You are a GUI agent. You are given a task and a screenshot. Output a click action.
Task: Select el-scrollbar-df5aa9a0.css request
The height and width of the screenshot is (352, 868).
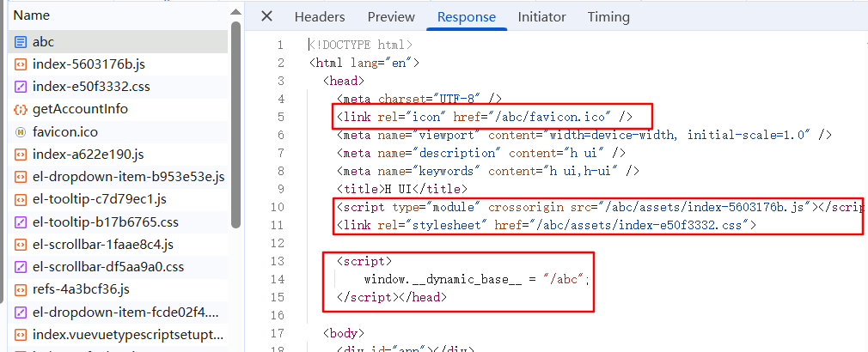[119, 267]
